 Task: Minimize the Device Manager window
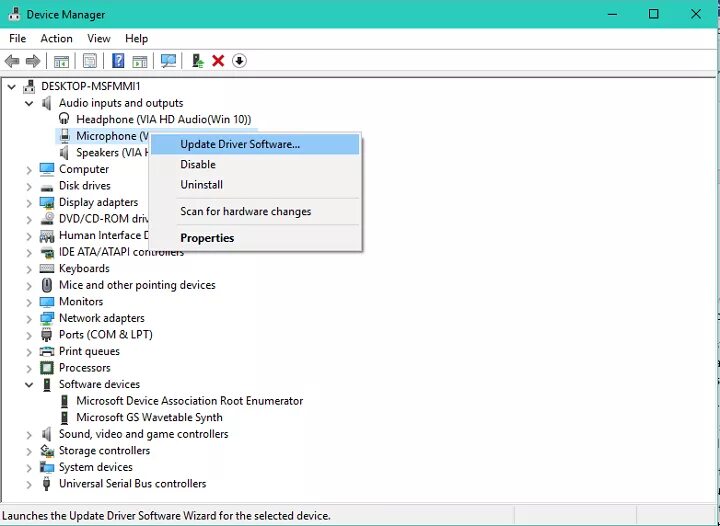[x=612, y=14]
